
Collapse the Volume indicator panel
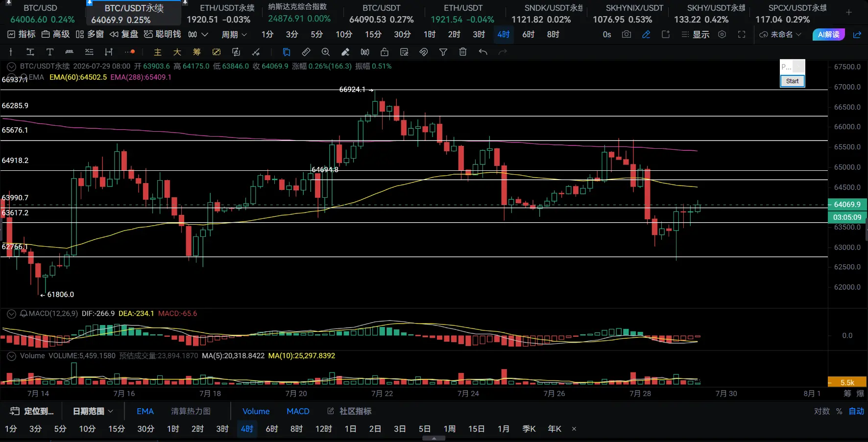point(11,356)
